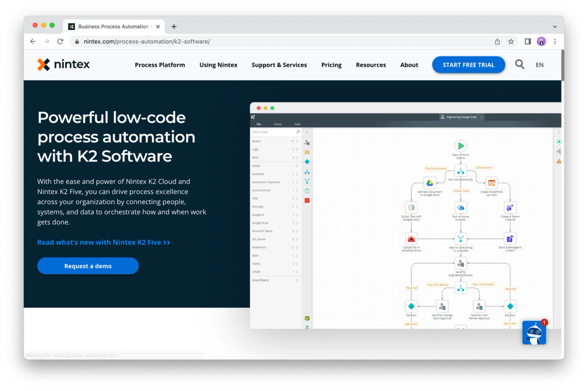Open the EN language selector
Image resolution: width=588 pixels, height=391 pixels.
tap(539, 65)
